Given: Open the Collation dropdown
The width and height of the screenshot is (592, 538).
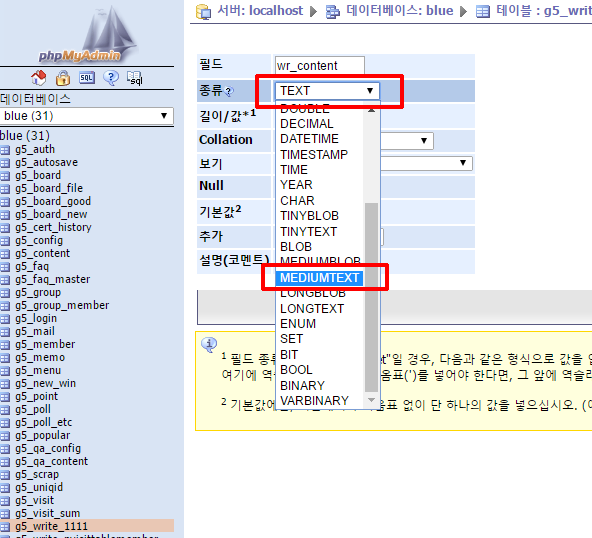Looking at the screenshot, I should (x=407, y=140).
